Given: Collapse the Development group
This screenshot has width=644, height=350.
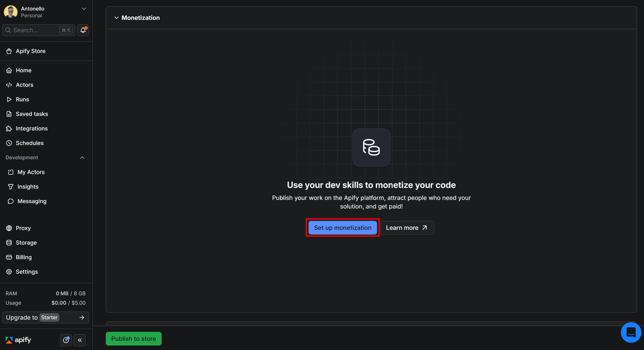Looking at the screenshot, I should (82, 158).
